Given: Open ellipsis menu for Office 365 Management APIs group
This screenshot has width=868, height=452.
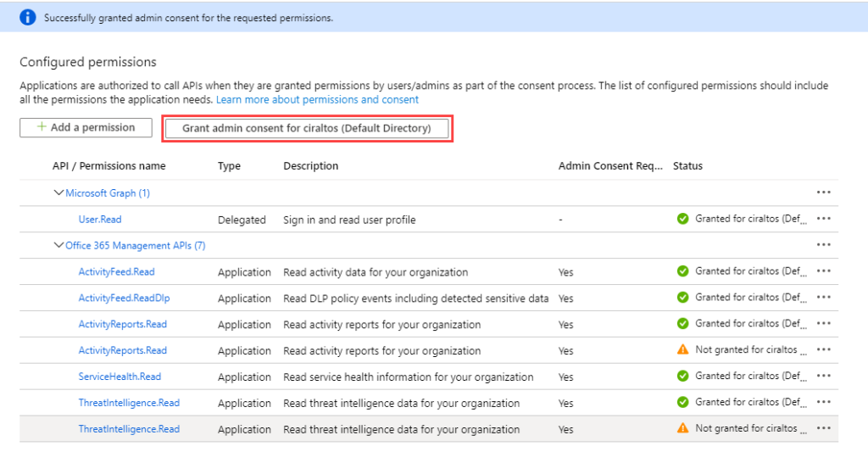Looking at the screenshot, I should pyautogui.click(x=824, y=244).
